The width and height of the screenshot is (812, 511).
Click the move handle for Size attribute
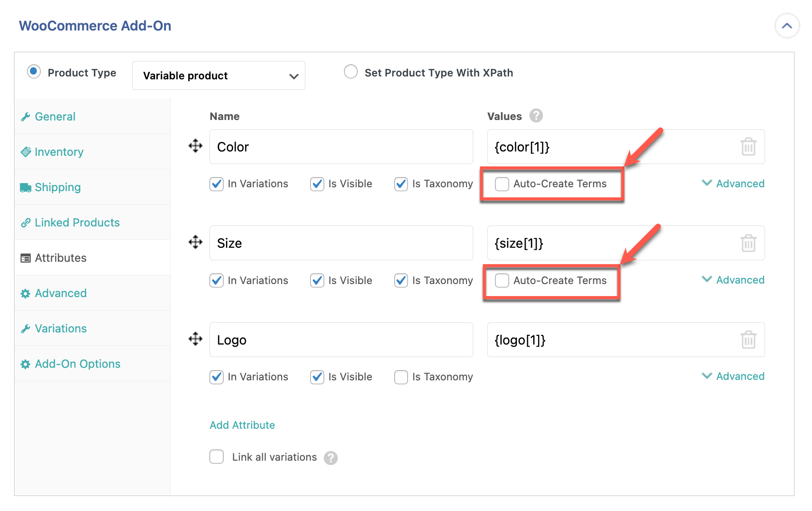tap(195, 242)
